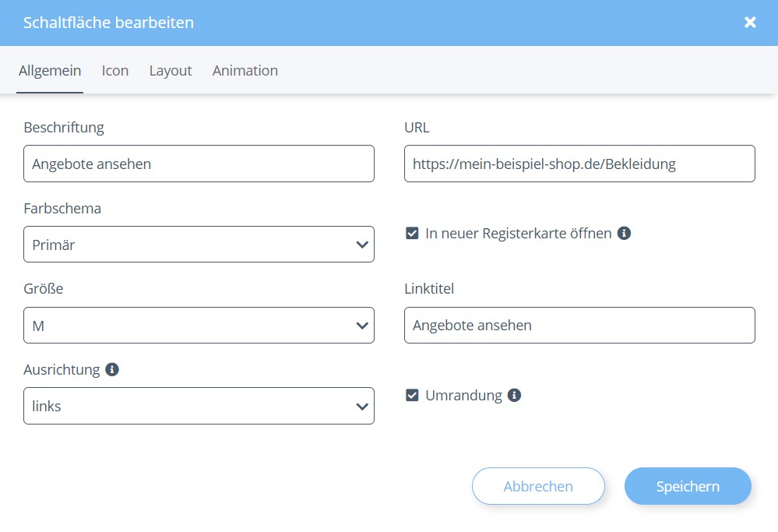Click the Linktitel input field
778x532 pixels.
(x=579, y=326)
